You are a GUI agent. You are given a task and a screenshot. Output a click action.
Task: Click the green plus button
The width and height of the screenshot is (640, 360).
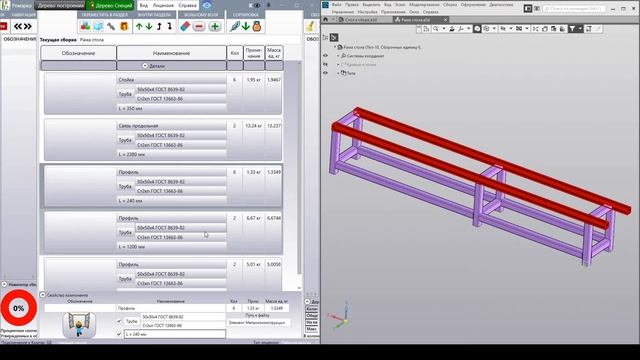[215, 27]
